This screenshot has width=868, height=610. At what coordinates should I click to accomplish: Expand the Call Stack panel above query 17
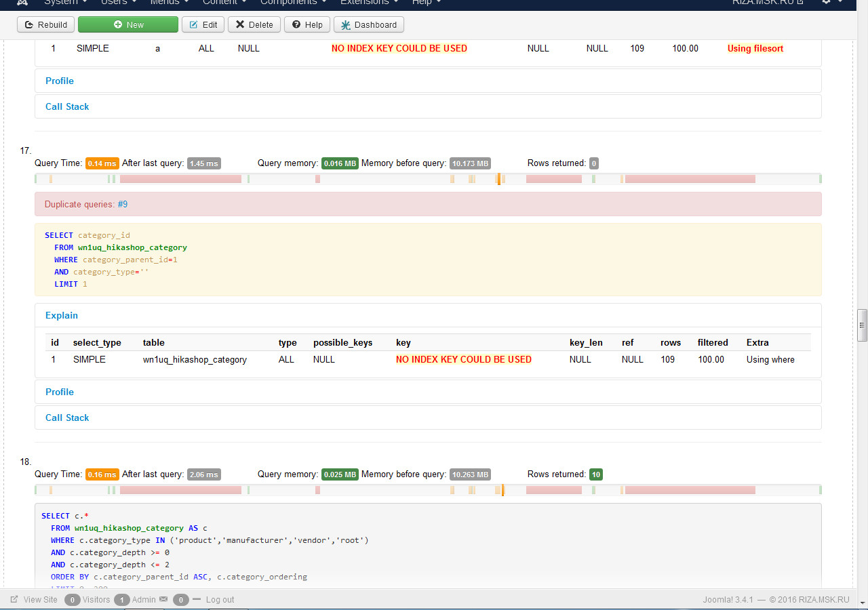[x=67, y=106]
